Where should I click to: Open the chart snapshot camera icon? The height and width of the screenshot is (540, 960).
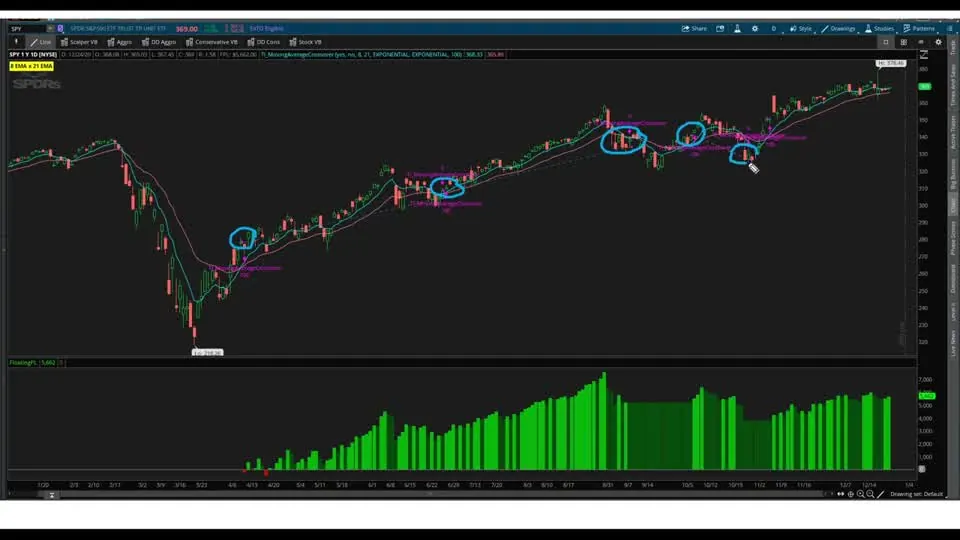[721, 28]
